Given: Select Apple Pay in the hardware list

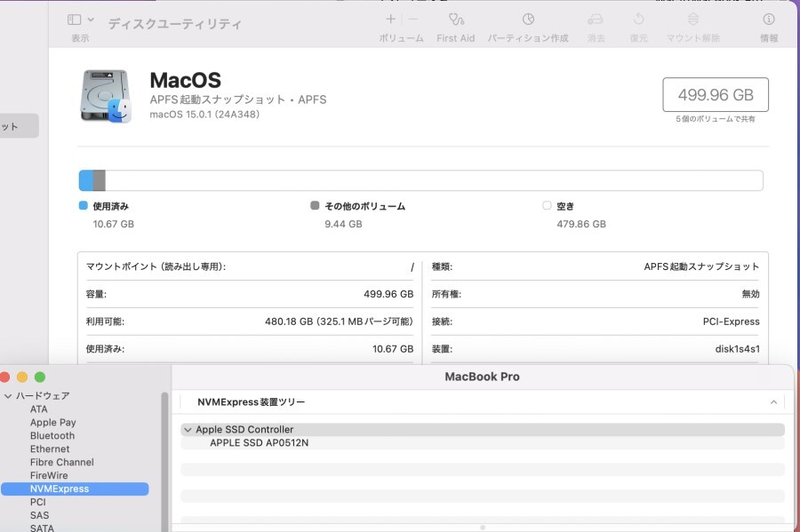Looking at the screenshot, I should pyautogui.click(x=53, y=423).
